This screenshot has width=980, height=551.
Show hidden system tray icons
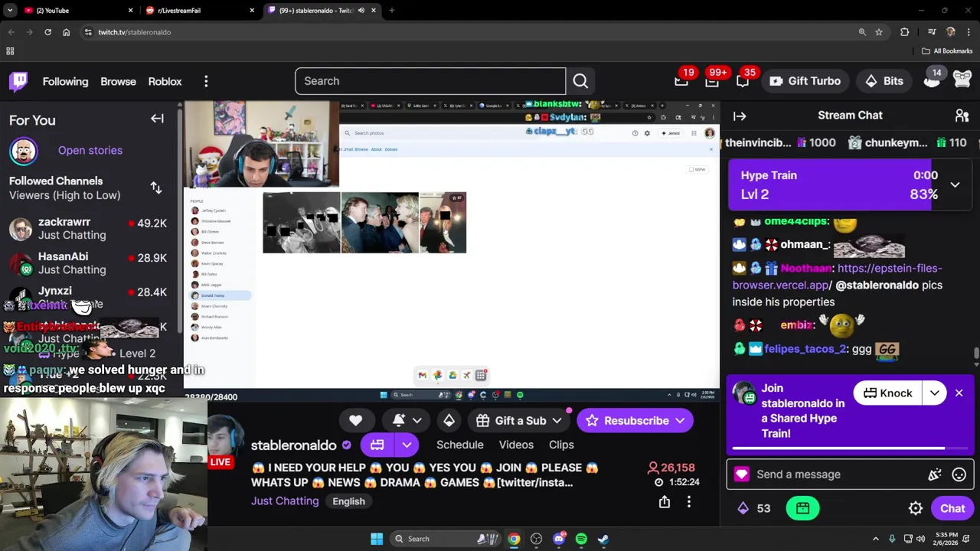pos(876,539)
